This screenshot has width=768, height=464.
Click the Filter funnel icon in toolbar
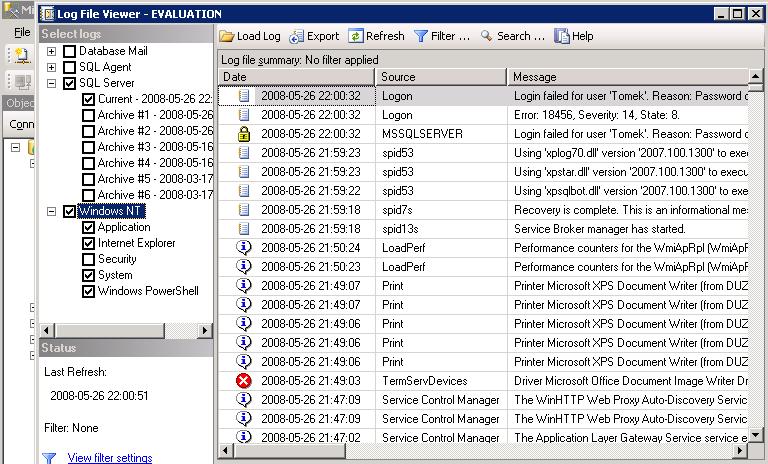coord(421,36)
